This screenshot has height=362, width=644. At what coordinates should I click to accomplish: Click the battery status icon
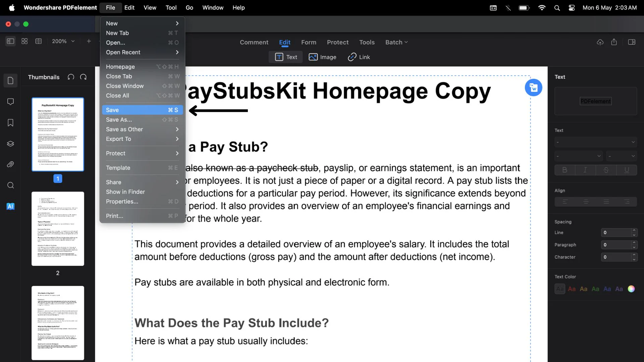pyautogui.click(x=524, y=8)
